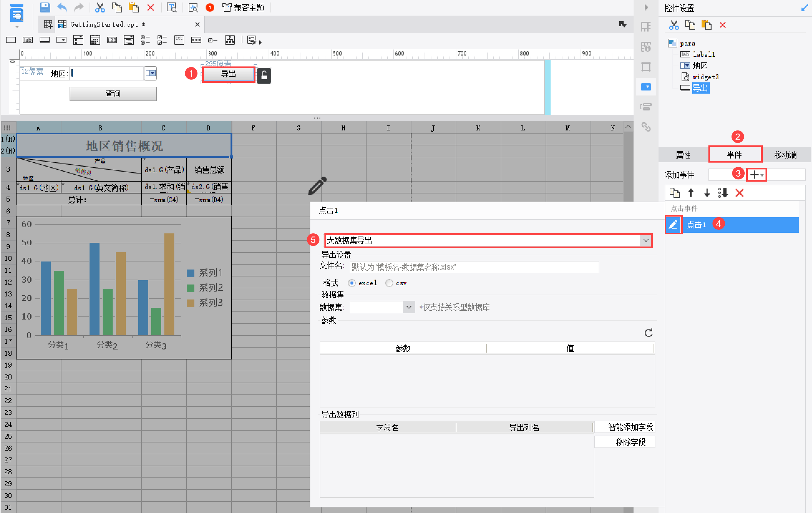Switch to the 移动端 tab
The image size is (812, 513).
tap(785, 155)
